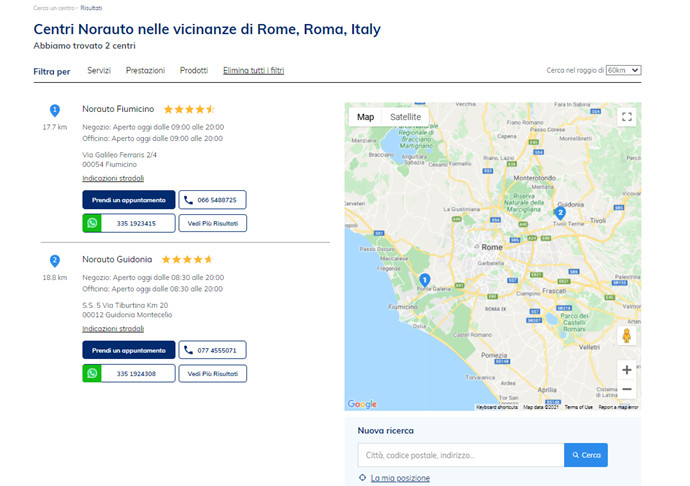Viewport: 690px width, 486px height.
Task: Expand the Prodotti filter
Action: (194, 70)
